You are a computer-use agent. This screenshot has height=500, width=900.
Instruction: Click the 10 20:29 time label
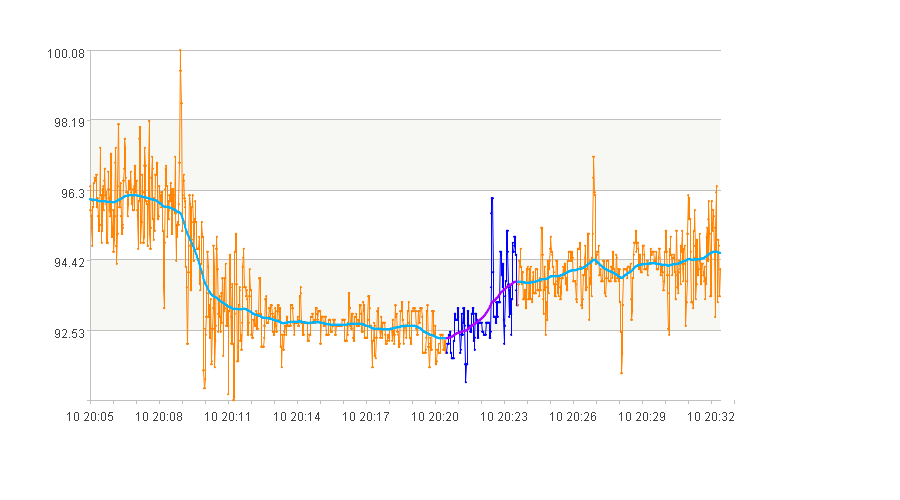pyautogui.click(x=642, y=417)
